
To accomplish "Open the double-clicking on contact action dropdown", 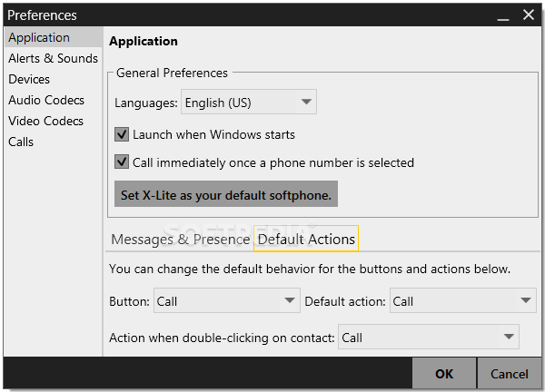I will [429, 338].
